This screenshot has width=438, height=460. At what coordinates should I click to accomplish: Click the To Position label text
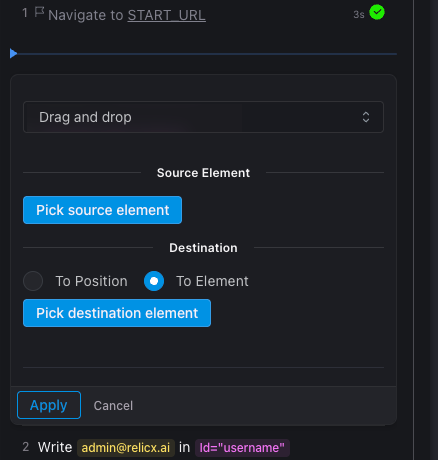(x=91, y=281)
